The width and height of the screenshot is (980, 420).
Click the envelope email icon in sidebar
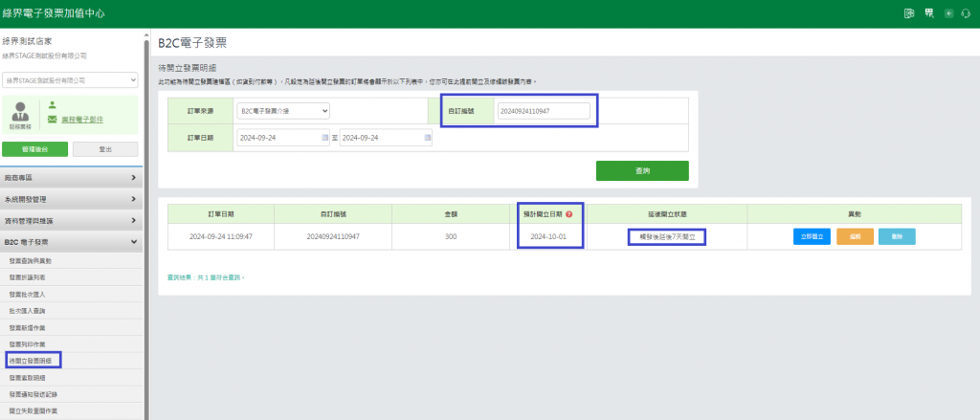(53, 120)
